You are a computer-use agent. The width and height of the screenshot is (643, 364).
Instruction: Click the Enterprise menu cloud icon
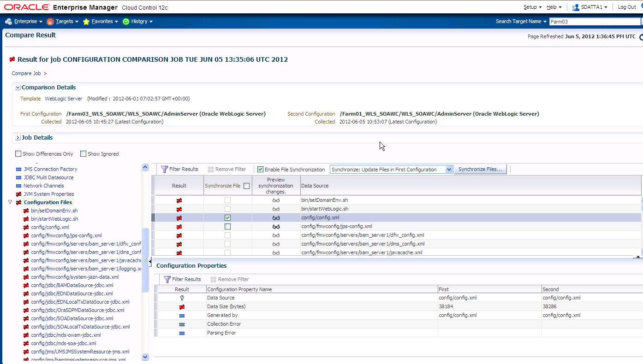[x=9, y=21]
